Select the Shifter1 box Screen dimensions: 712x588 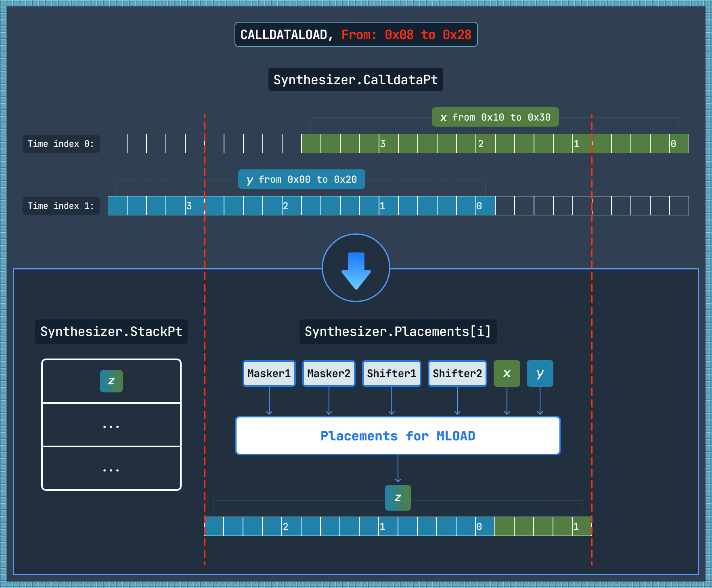pyautogui.click(x=392, y=373)
